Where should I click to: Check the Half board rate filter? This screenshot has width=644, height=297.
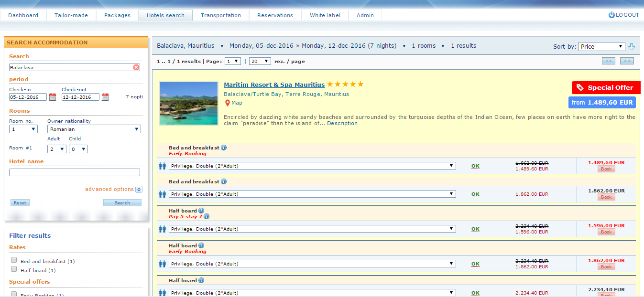pos(14,269)
